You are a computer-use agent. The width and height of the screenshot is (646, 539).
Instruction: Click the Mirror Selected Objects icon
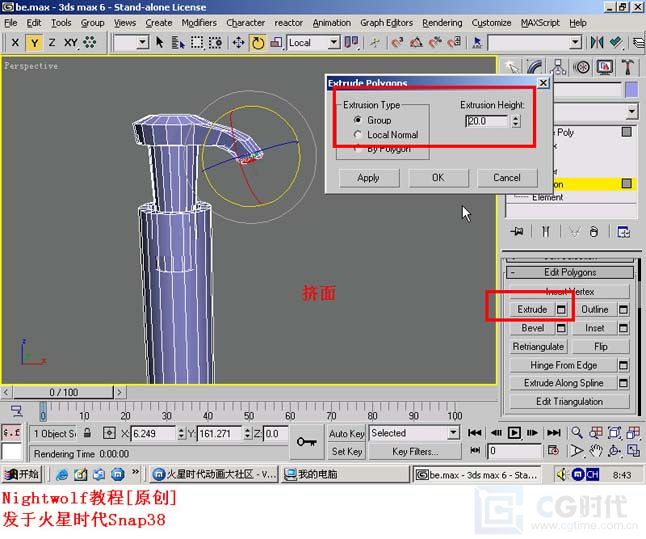coord(597,42)
